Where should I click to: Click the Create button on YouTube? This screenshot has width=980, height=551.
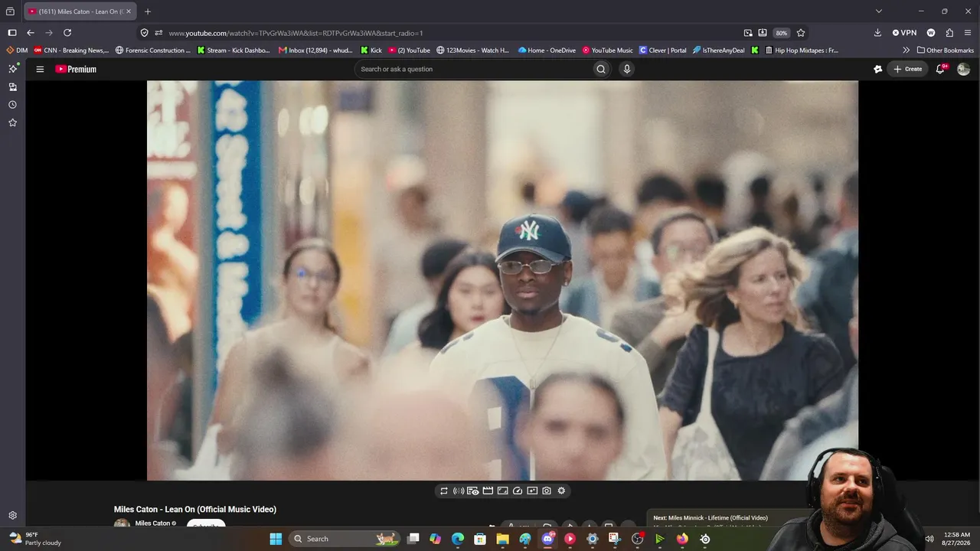pyautogui.click(x=908, y=69)
